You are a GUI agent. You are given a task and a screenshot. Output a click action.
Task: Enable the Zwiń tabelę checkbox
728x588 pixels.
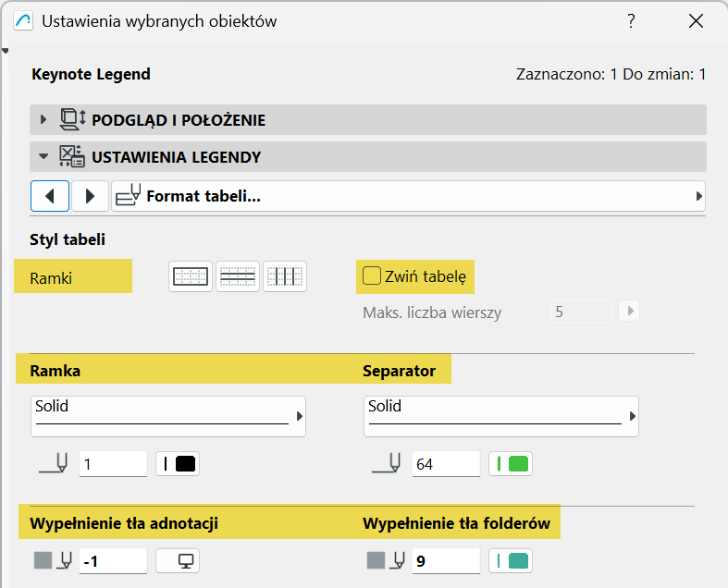tap(372, 275)
